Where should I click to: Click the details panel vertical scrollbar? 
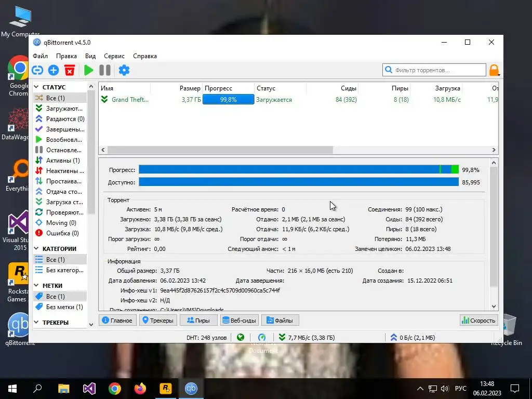click(494, 227)
